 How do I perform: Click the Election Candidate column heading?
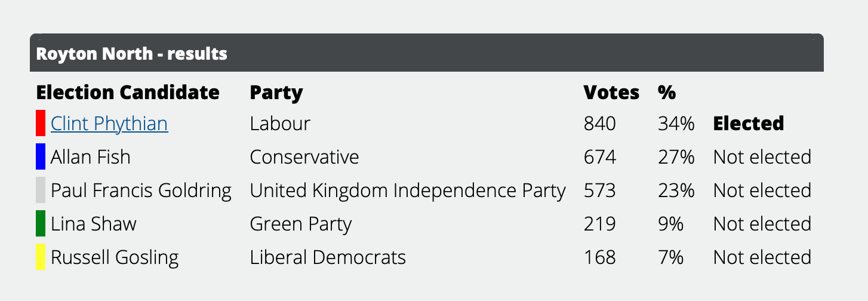pos(128,93)
